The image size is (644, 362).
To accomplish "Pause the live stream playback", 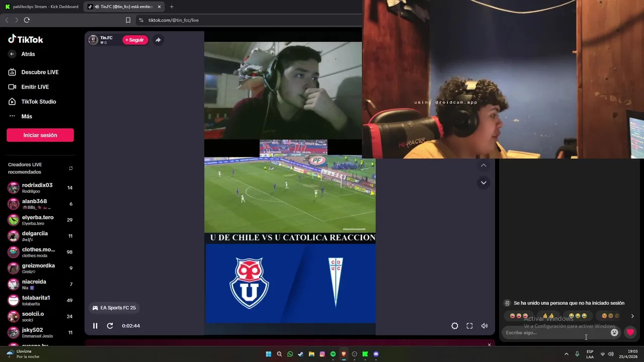I will tap(95, 326).
